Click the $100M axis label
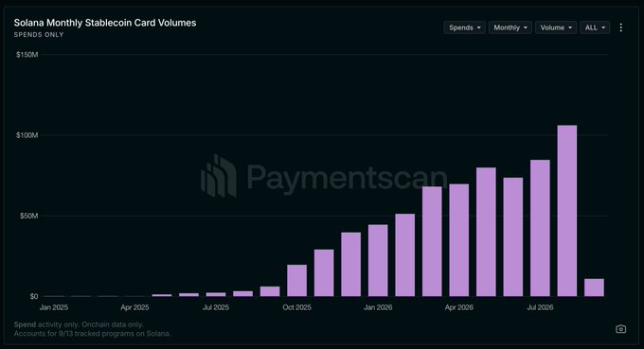The height and width of the screenshot is (349, 644). click(27, 135)
